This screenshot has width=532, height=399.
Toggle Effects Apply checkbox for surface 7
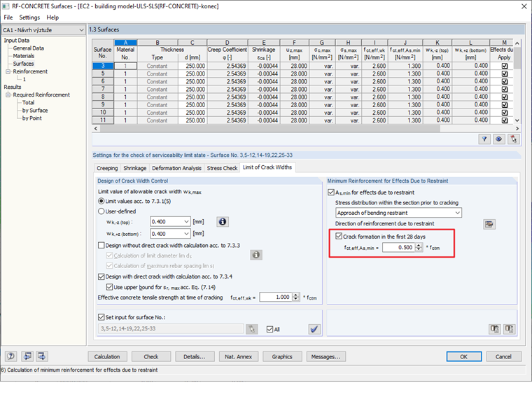click(x=505, y=89)
